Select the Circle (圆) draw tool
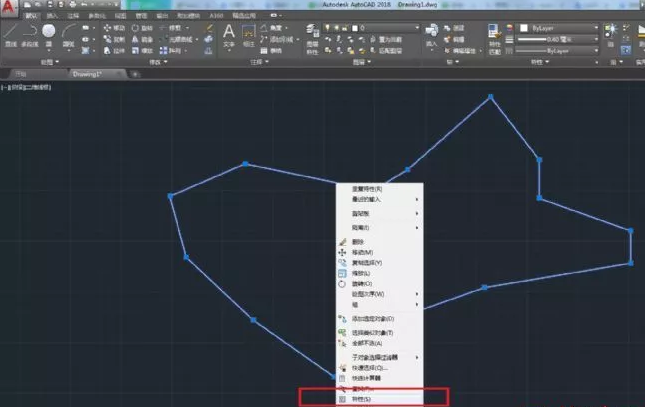This screenshot has height=407, width=645. [x=49, y=35]
